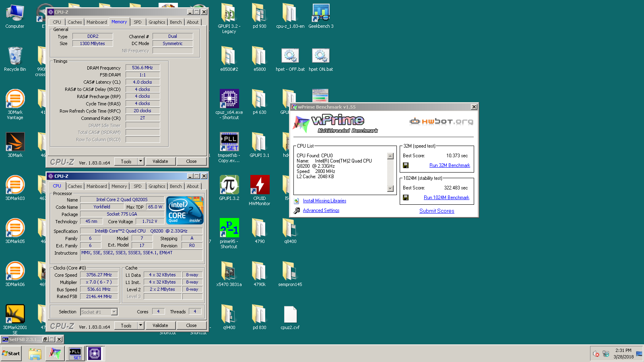Click Validate in the upper CPU-Z window
This screenshot has height=362, width=644.
click(160, 161)
